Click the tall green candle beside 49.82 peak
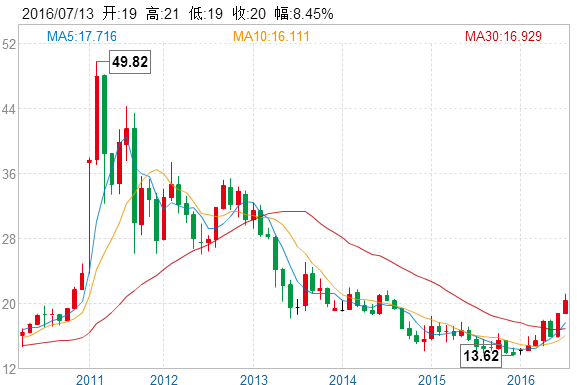The image size is (577, 385). point(105,114)
